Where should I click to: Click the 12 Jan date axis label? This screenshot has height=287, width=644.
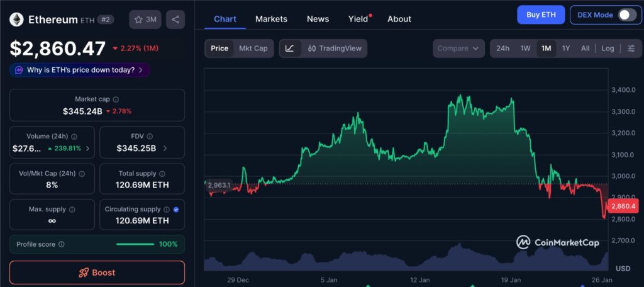(x=419, y=280)
